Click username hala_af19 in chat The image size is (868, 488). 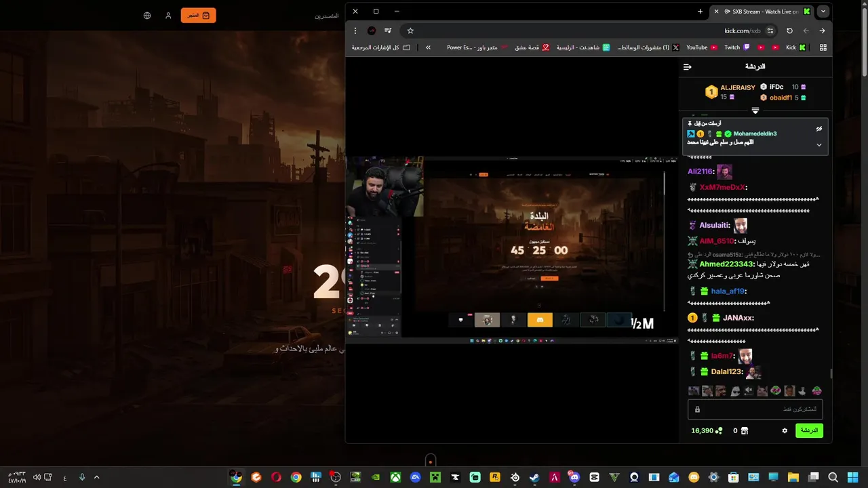pos(728,291)
